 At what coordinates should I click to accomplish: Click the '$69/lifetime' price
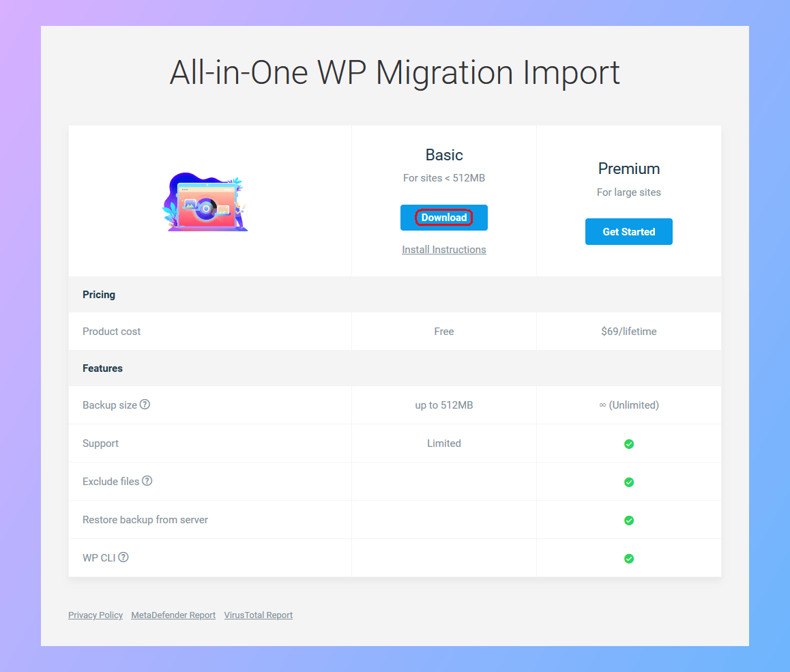[629, 332]
